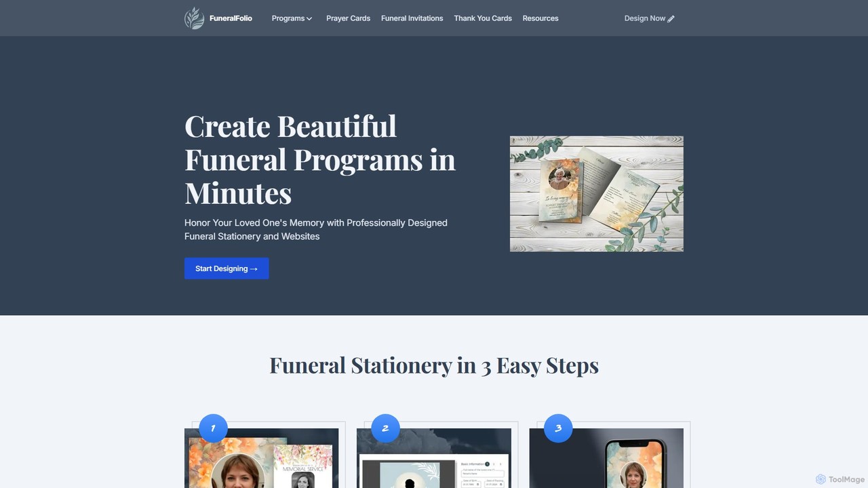Select the step 3 phone preview card

pyautogui.click(x=606, y=458)
